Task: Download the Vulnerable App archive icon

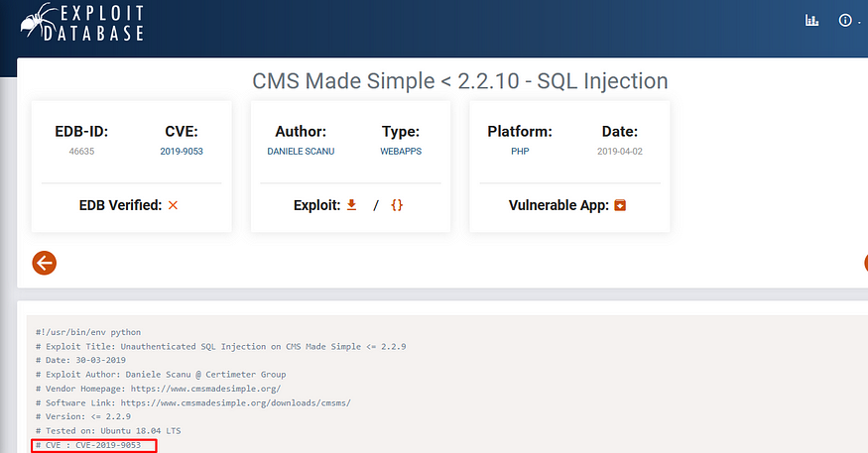Action: (620, 205)
